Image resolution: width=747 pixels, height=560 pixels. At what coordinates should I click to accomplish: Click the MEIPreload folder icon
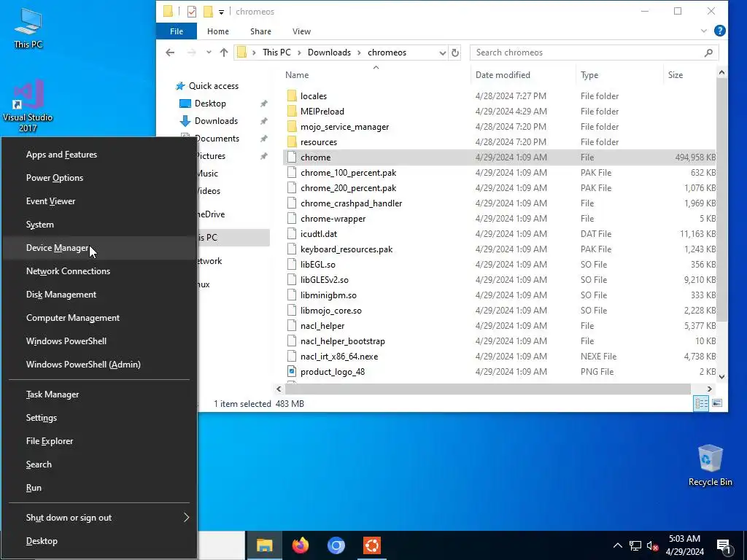pyautogui.click(x=292, y=111)
